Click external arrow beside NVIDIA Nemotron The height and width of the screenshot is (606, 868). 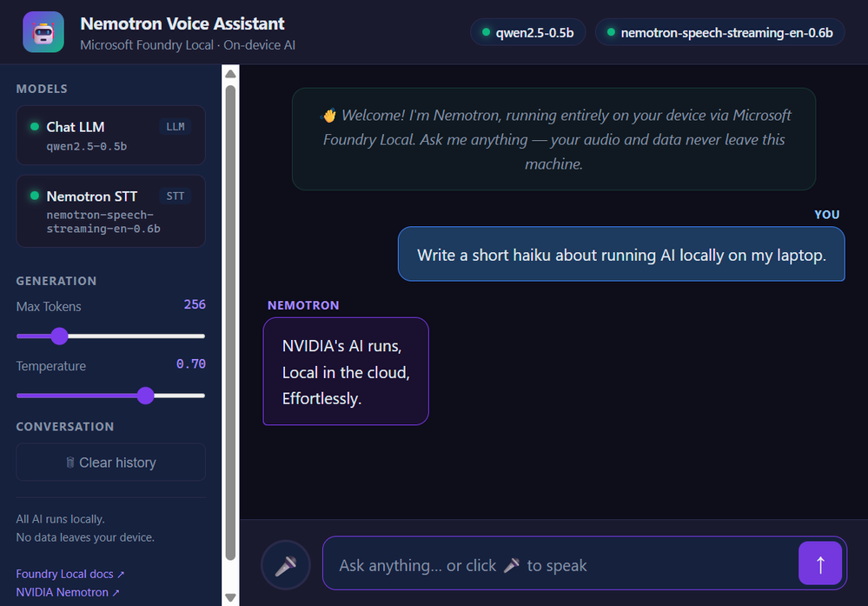(116, 593)
